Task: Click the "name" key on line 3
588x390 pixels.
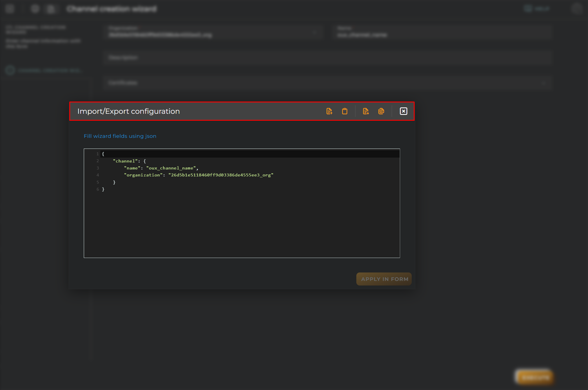Action: pos(132,168)
